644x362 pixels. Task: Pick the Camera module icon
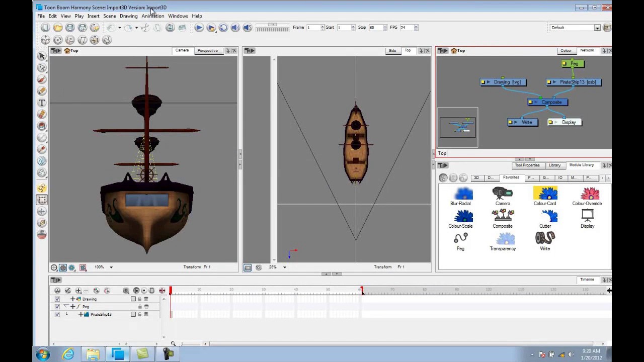click(x=503, y=197)
